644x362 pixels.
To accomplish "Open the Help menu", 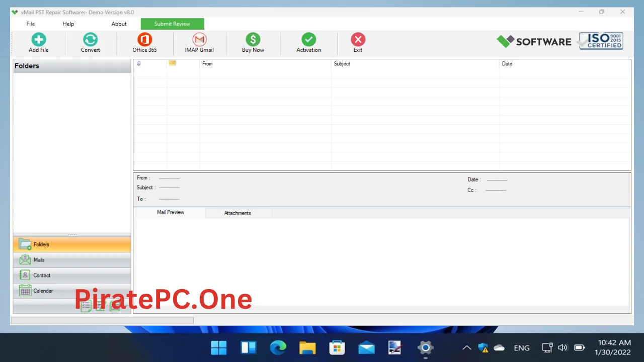I will pos(68,24).
